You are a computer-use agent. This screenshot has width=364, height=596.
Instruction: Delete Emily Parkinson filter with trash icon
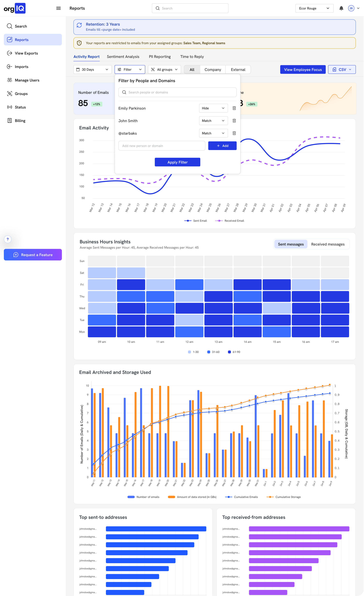point(234,108)
